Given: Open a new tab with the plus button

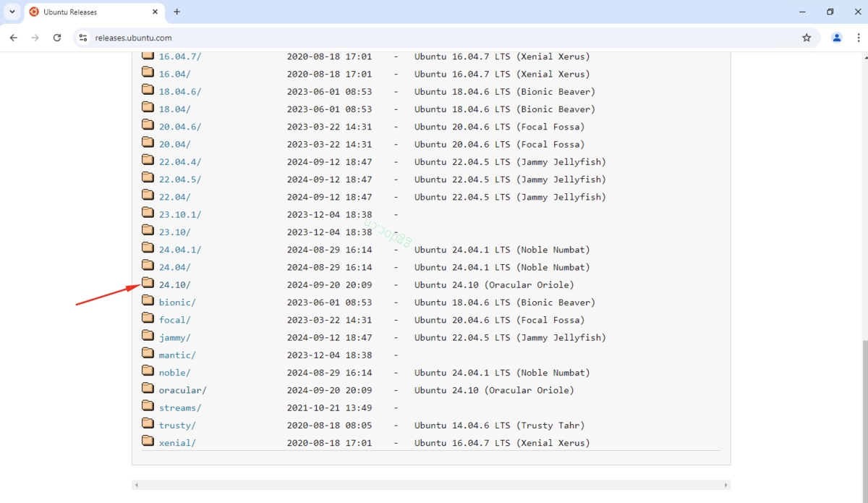Looking at the screenshot, I should tap(176, 12).
